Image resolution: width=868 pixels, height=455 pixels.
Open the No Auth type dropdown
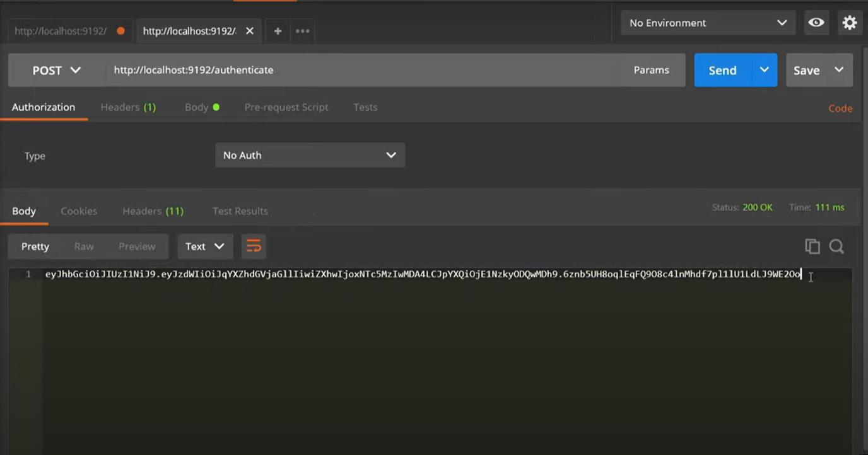tap(310, 155)
